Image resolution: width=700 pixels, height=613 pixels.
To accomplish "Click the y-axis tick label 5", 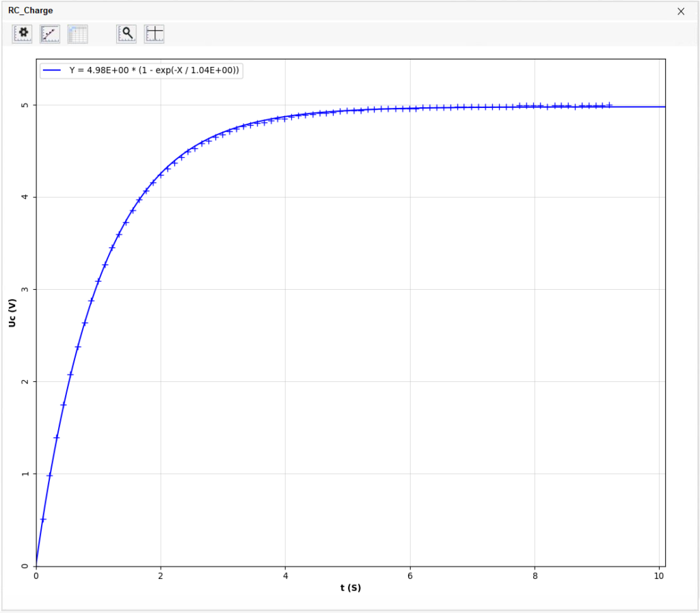I will 25,105.
